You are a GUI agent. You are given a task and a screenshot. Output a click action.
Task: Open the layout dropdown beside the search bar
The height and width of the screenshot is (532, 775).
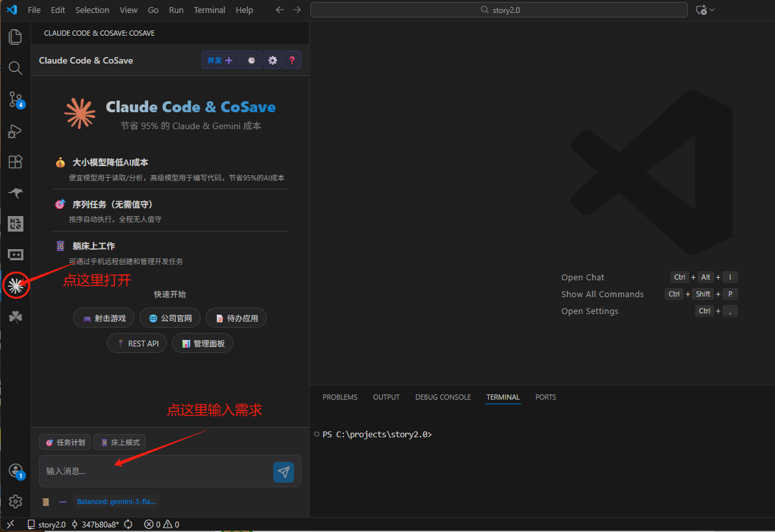tap(705, 10)
